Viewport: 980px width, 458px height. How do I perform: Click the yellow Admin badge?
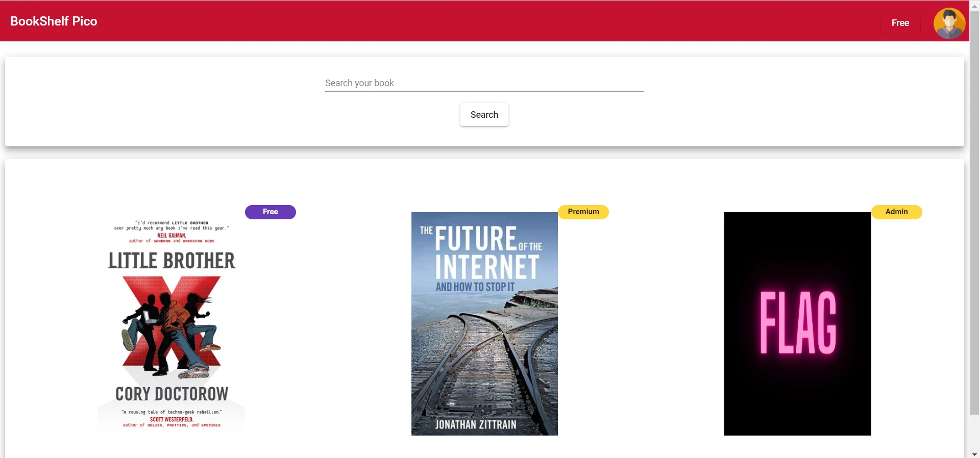pyautogui.click(x=896, y=212)
